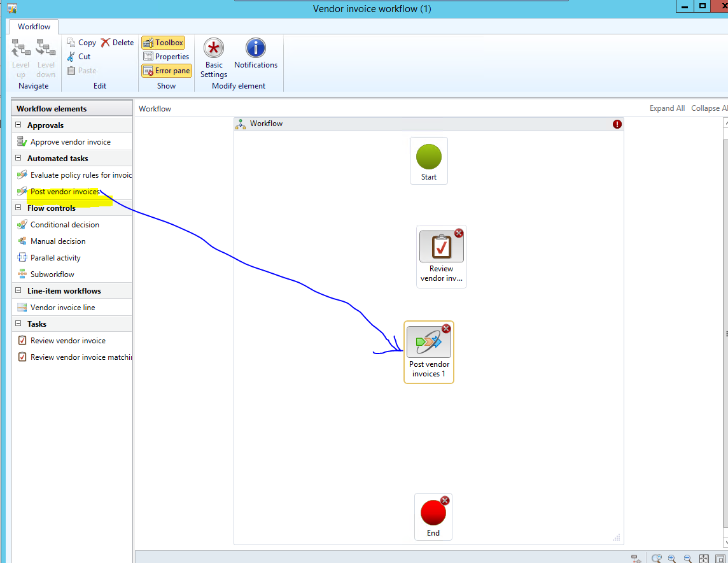Click the workflow error indicator icon
728x563 pixels.
click(x=617, y=124)
